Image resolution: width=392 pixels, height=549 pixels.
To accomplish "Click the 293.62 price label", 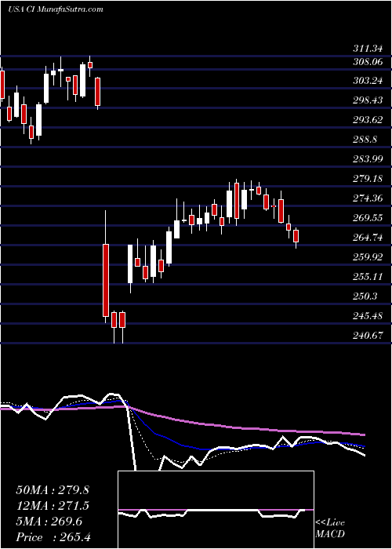I will pos(368,120).
